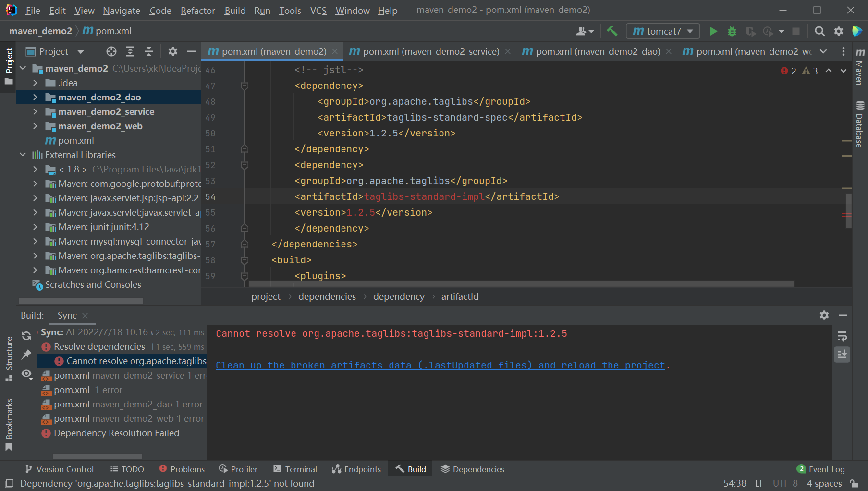Open editor tab options menu
The image size is (868, 491).
pos(844,51)
